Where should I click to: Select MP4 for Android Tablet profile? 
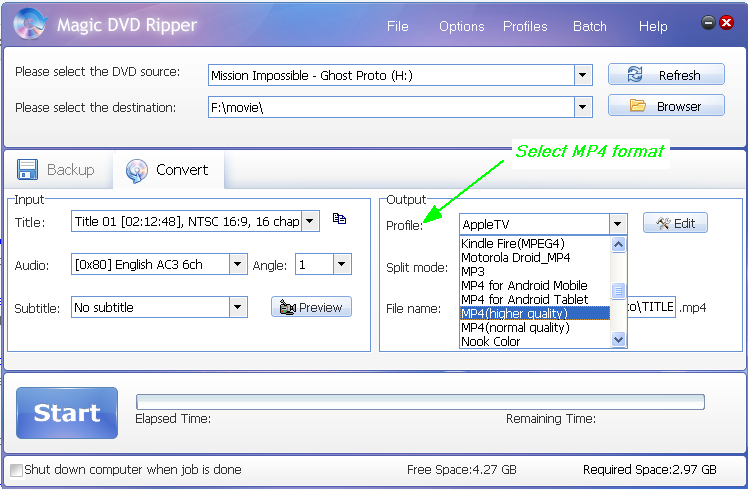point(534,299)
